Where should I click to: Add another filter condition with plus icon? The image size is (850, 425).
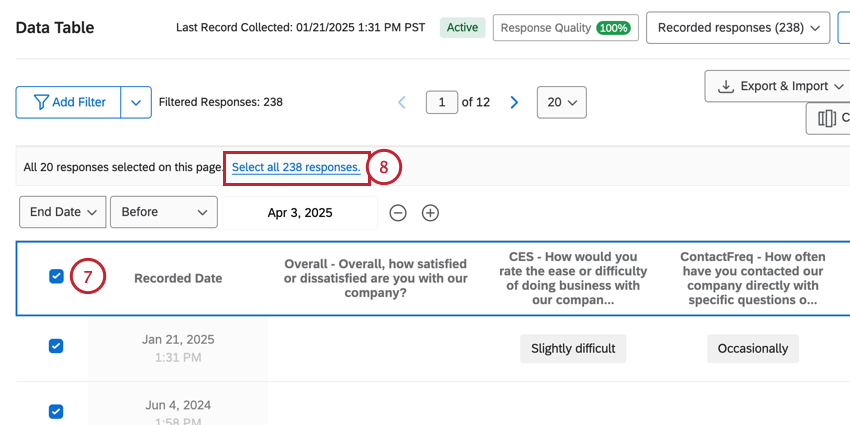pyautogui.click(x=430, y=213)
